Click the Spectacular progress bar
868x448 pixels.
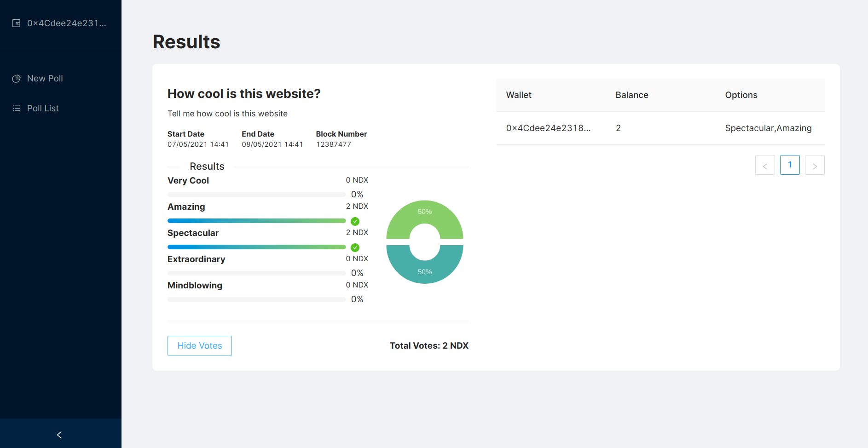(x=256, y=247)
